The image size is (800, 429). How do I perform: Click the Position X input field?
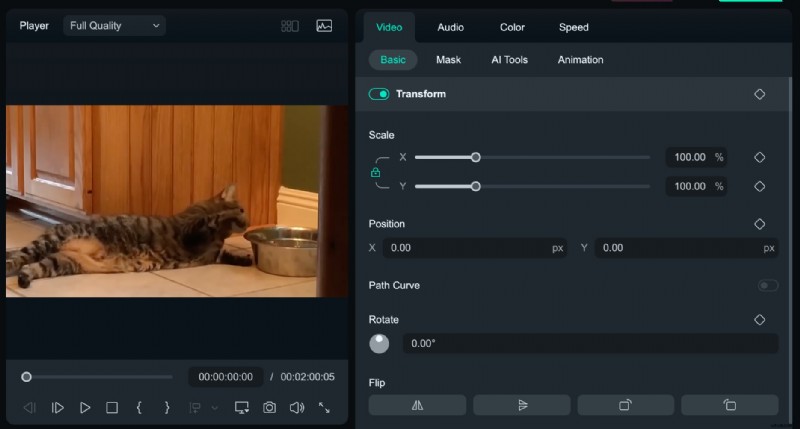click(x=474, y=248)
